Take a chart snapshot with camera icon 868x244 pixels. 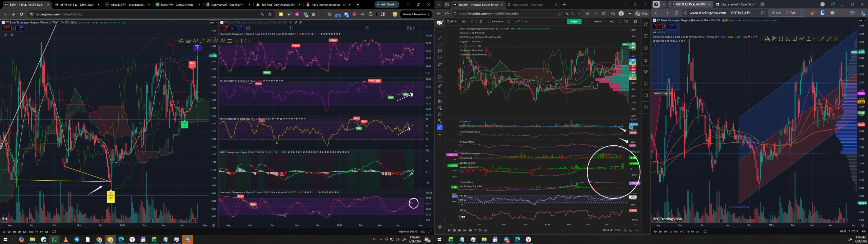coord(626,21)
